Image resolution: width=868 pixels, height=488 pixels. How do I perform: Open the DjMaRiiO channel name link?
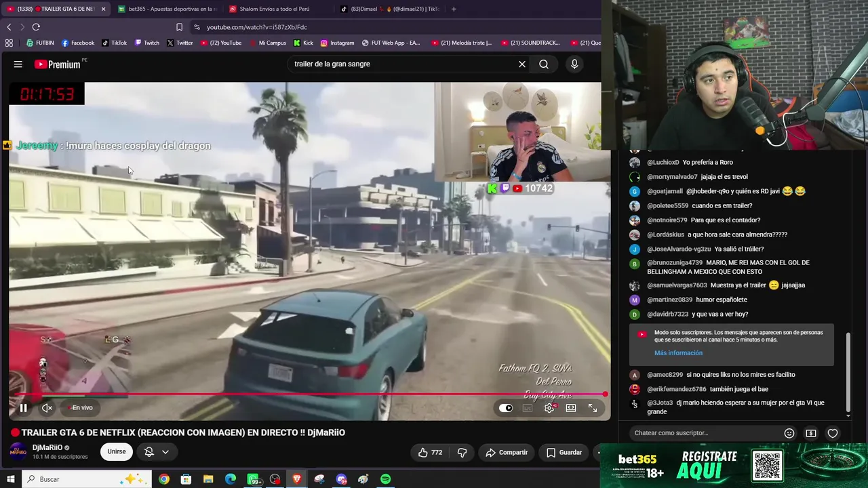pos(47,447)
